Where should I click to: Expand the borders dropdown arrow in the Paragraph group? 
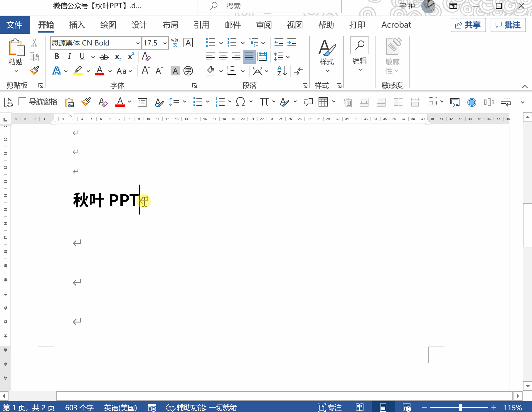(x=243, y=71)
